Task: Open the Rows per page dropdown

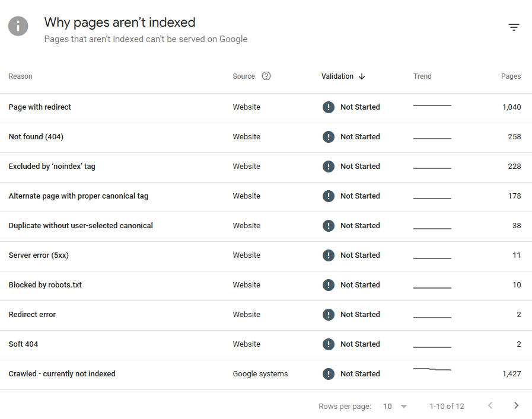Action: point(395,406)
